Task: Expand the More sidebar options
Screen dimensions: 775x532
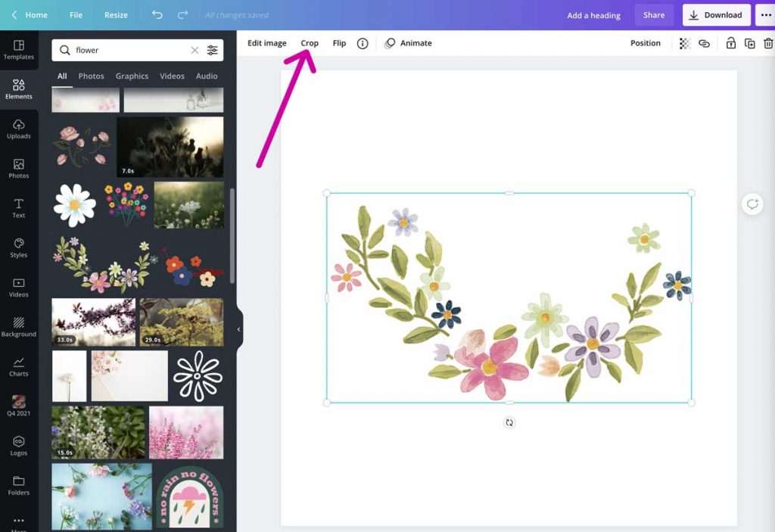Action: click(x=19, y=521)
